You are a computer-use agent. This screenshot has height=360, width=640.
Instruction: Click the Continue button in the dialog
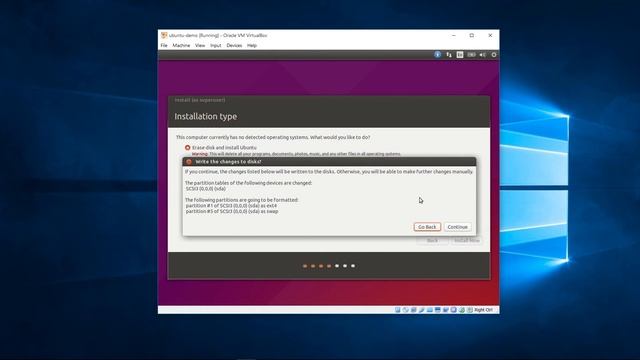tap(458, 227)
